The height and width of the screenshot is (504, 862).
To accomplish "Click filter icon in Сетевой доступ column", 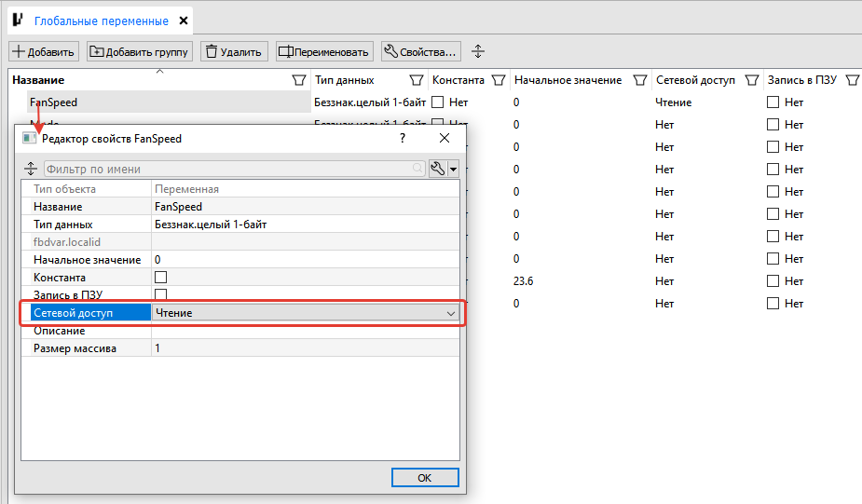I will [x=751, y=80].
